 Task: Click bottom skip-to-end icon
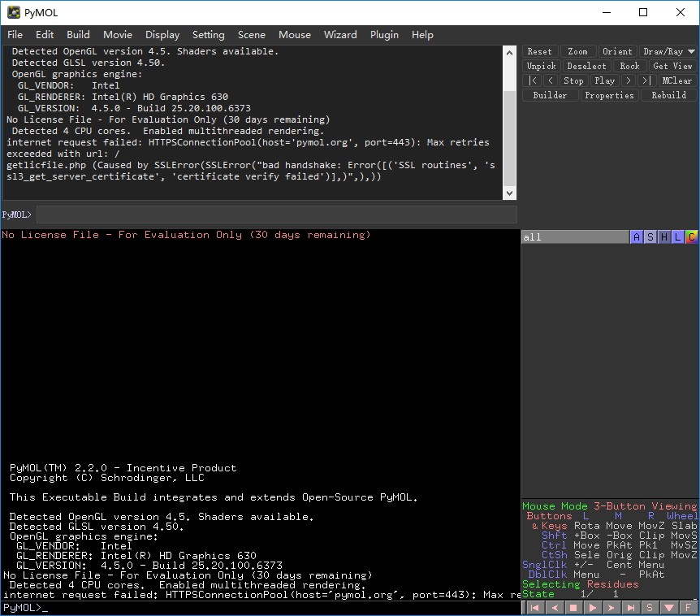tap(631, 608)
